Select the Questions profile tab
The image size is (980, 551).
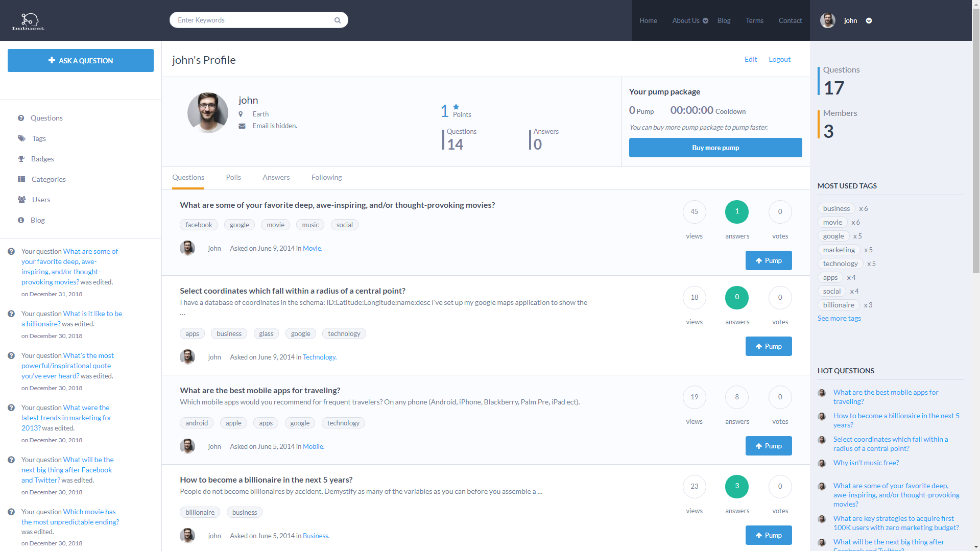click(x=188, y=177)
